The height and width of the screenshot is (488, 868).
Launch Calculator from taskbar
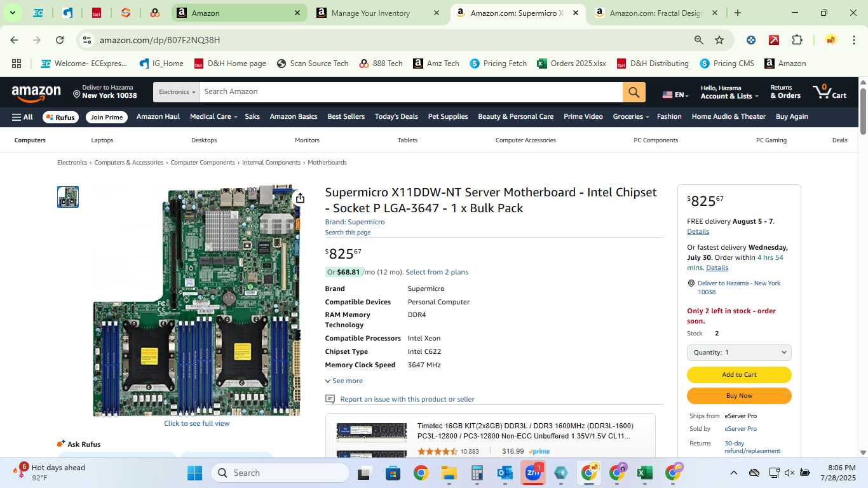click(477, 473)
